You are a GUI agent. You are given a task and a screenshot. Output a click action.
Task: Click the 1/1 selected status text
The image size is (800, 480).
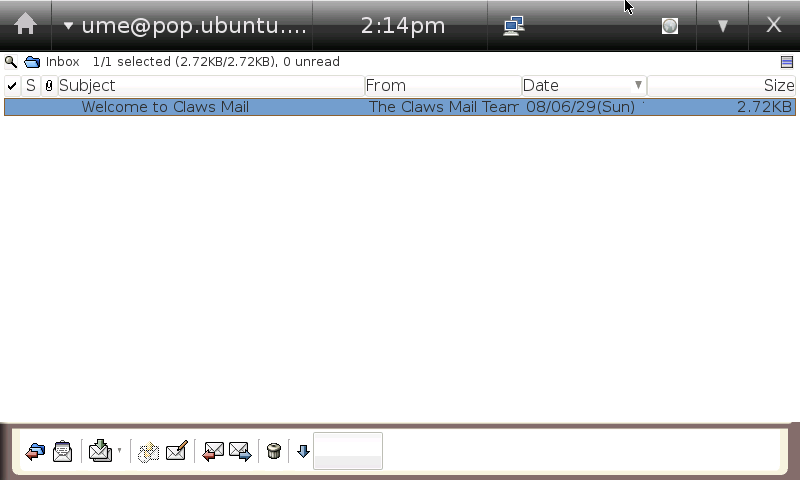[216, 62]
